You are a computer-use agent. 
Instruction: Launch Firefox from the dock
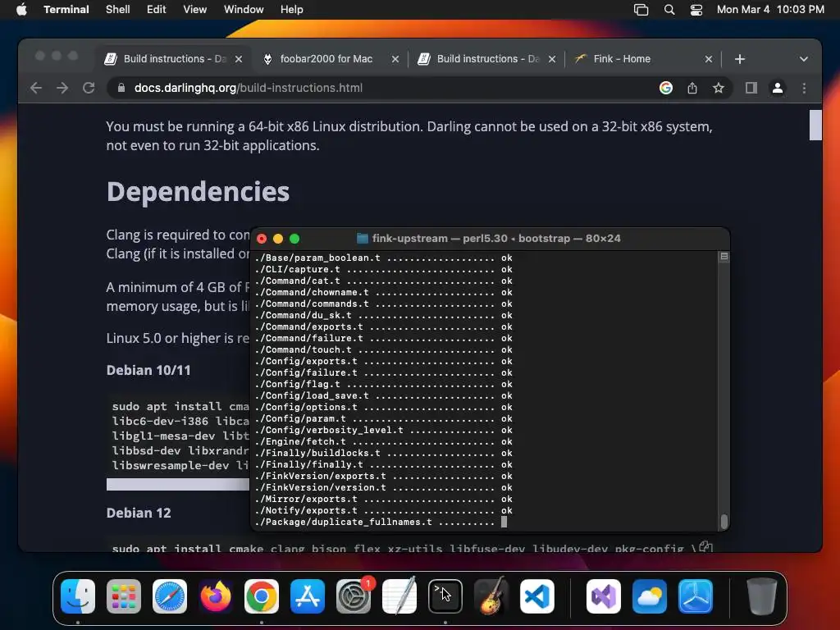[x=216, y=596]
